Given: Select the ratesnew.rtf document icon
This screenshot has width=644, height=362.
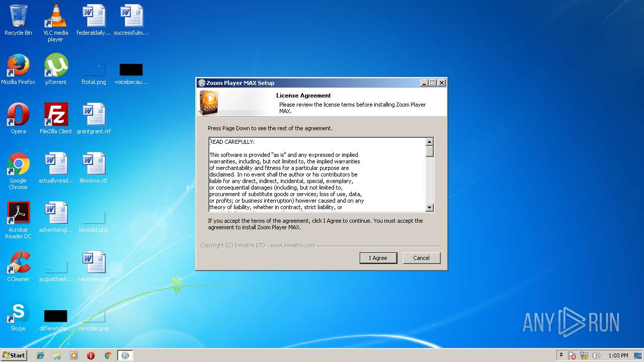Looking at the screenshot, I should (94, 266).
